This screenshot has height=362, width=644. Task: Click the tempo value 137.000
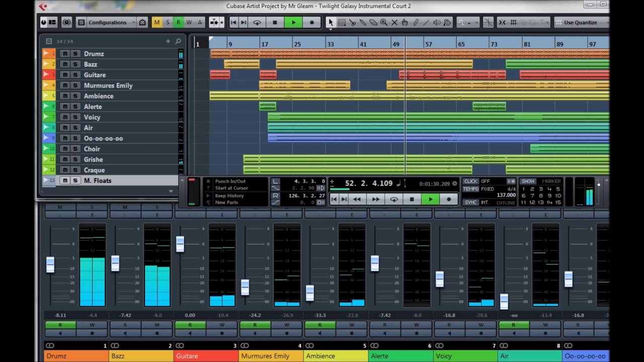(506, 195)
